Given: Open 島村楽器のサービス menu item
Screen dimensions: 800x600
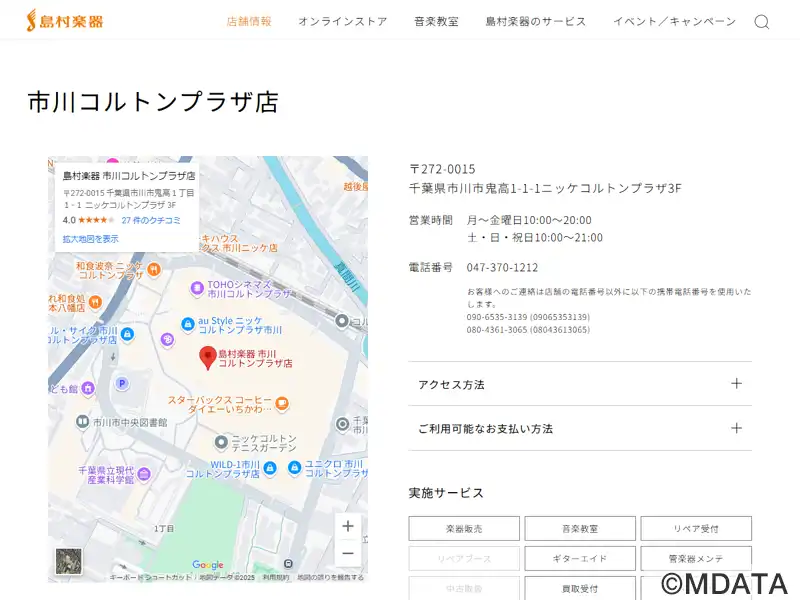Looking at the screenshot, I should click(536, 21).
